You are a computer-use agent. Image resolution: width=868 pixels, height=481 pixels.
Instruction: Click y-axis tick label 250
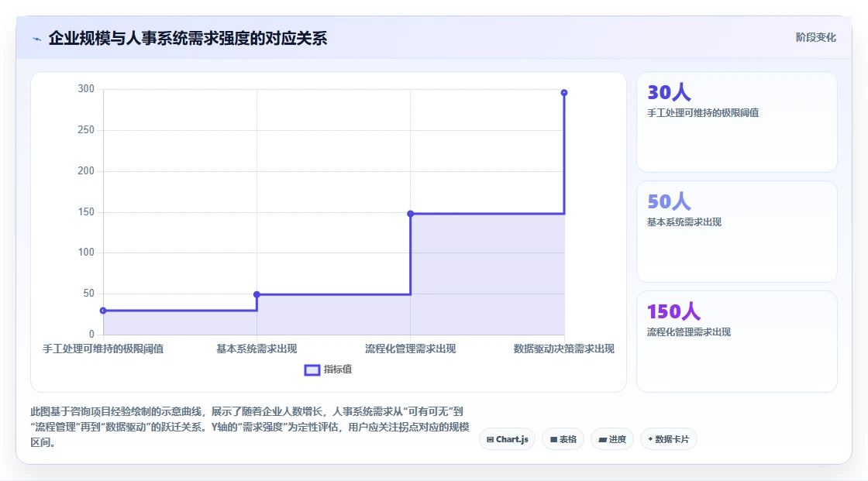click(86, 129)
